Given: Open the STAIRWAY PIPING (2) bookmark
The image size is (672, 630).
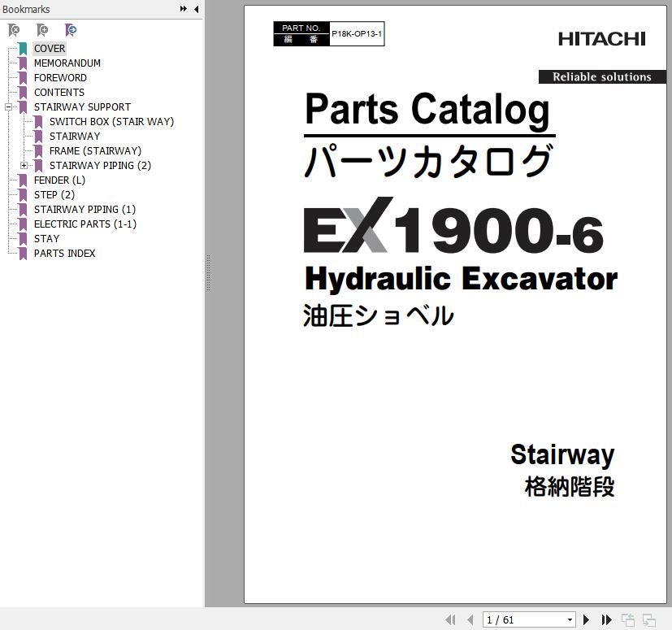Looking at the screenshot, I should coord(100,165).
